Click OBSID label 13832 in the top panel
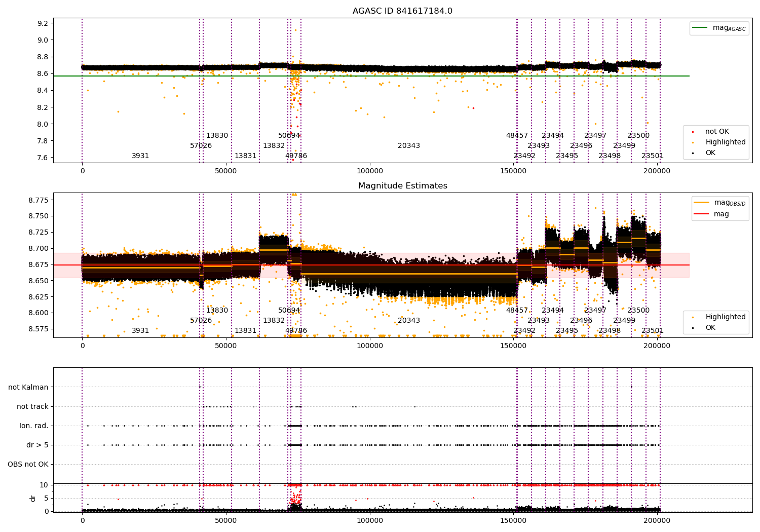The width and height of the screenshot is (760, 532). pyautogui.click(x=274, y=146)
